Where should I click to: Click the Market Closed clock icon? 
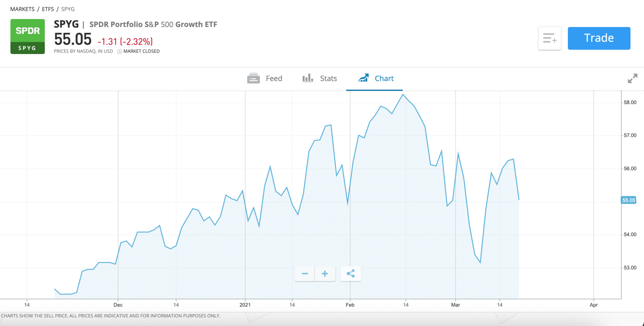pyautogui.click(x=119, y=51)
